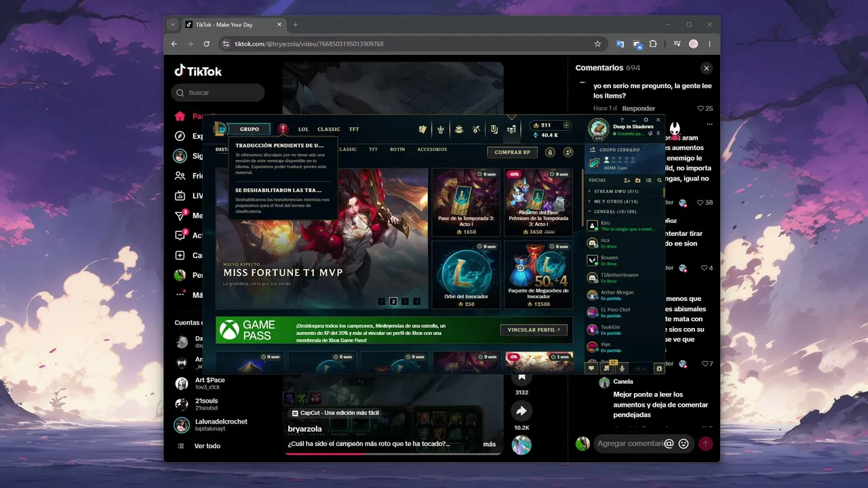The image size is (868, 488).
Task: Open CapCut - Una edición más fácil link
Action: pyautogui.click(x=336, y=413)
